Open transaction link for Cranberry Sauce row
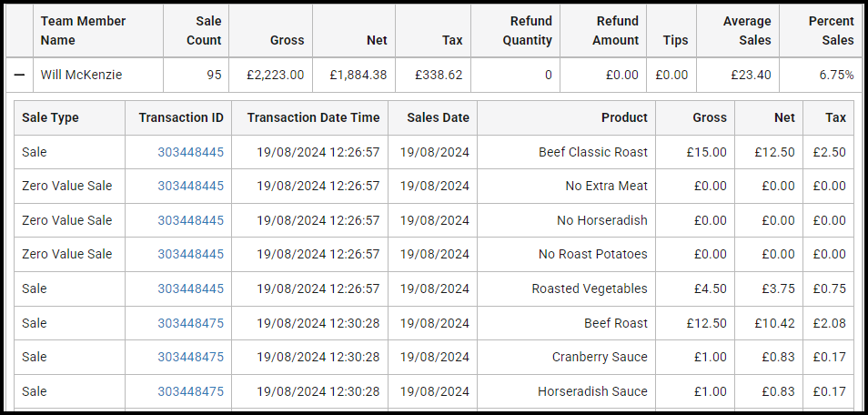868x415 pixels. pyautogui.click(x=190, y=357)
